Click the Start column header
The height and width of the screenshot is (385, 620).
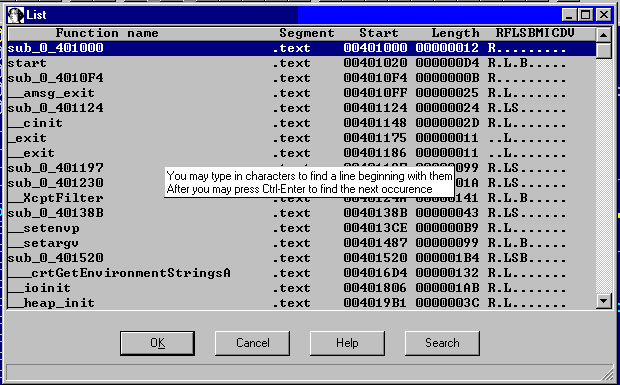coord(378,33)
